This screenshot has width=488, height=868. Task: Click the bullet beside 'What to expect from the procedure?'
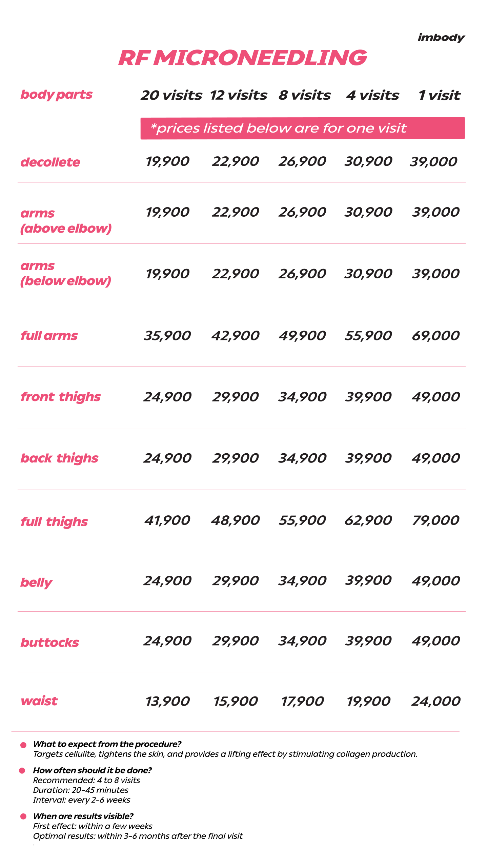pos(23,745)
